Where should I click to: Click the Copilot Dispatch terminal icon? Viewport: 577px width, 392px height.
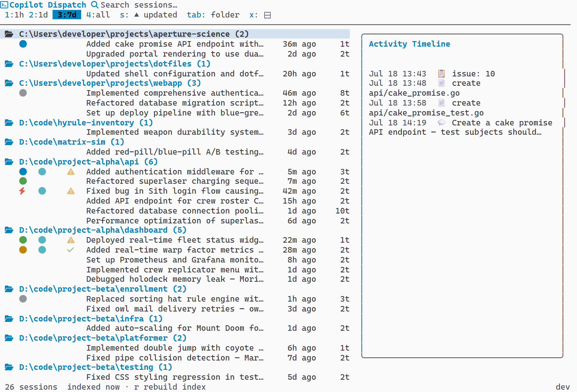(x=4, y=5)
